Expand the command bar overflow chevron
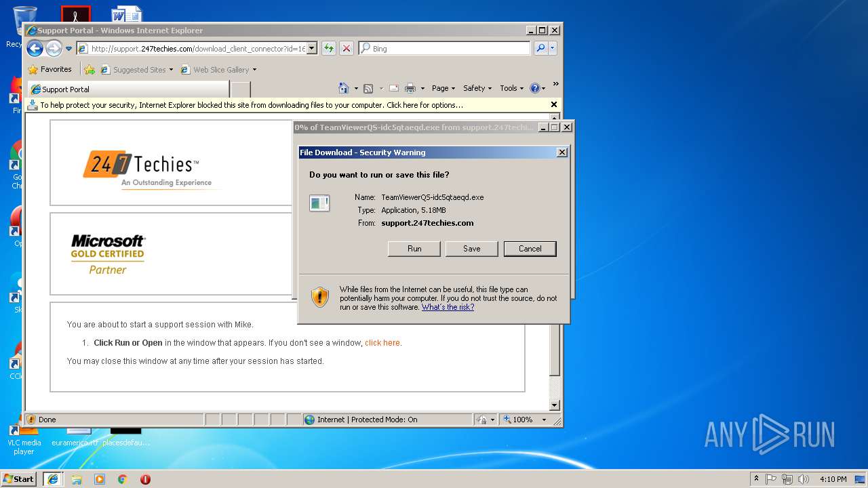 (556, 85)
